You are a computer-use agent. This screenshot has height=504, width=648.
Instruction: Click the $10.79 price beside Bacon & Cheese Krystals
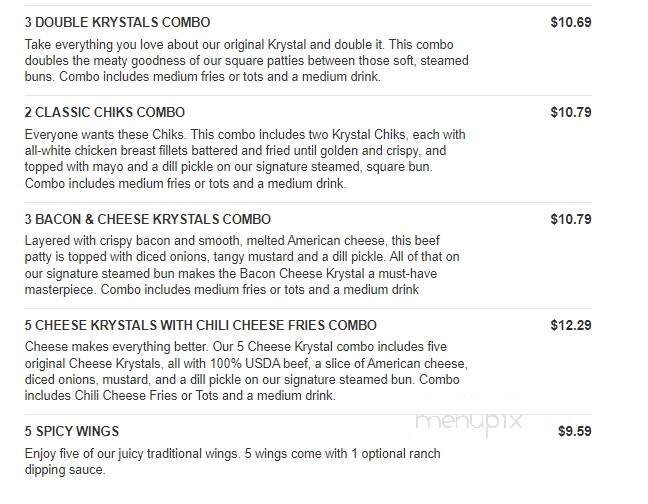[571, 219]
